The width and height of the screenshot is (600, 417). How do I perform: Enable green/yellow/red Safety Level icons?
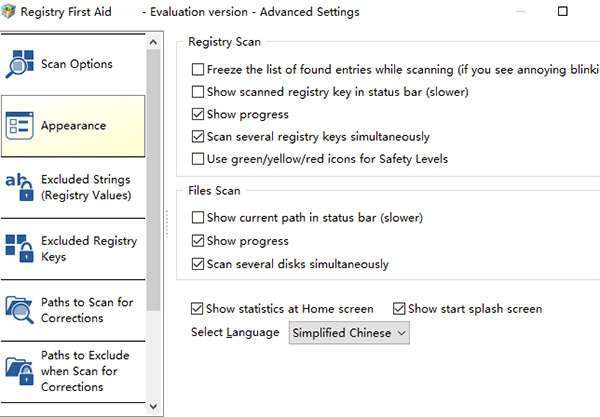[198, 159]
